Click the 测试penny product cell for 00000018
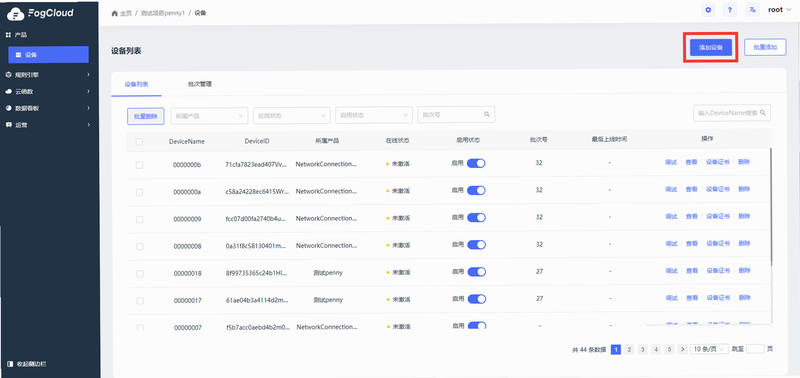Screen dimensions: 800x378 coord(328,273)
